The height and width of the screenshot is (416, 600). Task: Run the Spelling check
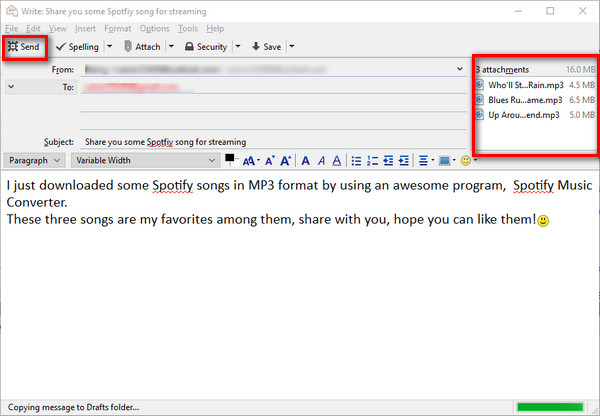pyautogui.click(x=77, y=47)
